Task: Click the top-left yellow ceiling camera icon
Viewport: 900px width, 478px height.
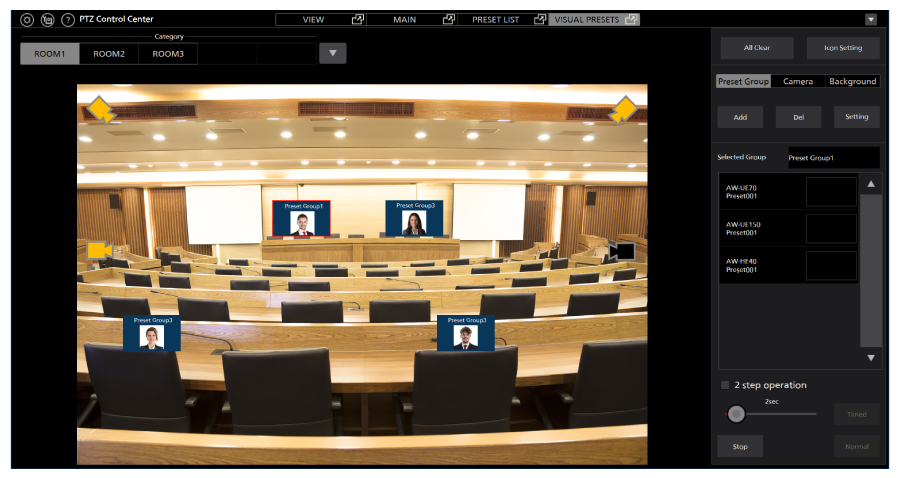Action: (101, 110)
